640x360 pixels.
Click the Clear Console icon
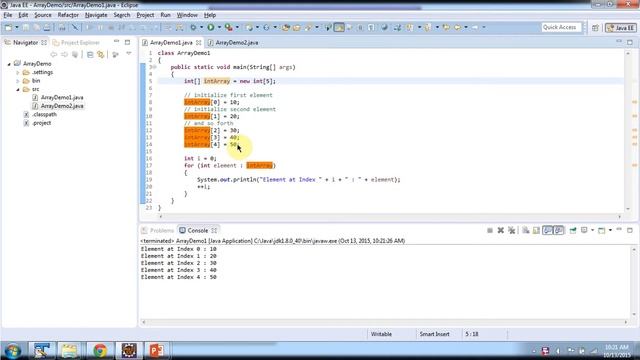pos(526,231)
